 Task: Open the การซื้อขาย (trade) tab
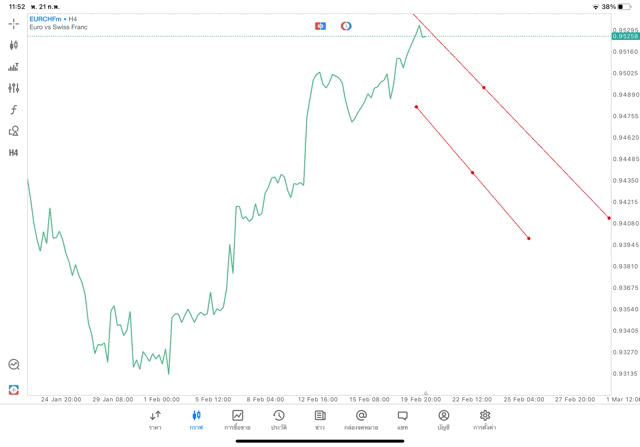click(238, 419)
